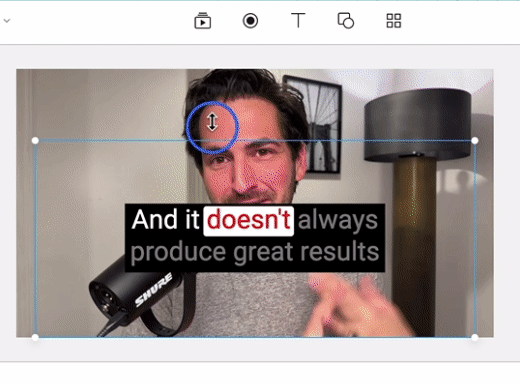This screenshot has height=384, width=520.
Task: Expand the dropdown chevron at toolbar left
Action: click(x=7, y=21)
